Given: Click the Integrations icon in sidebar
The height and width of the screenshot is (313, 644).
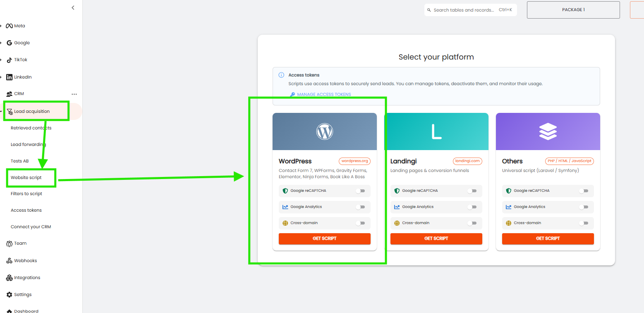Looking at the screenshot, I should point(9,278).
